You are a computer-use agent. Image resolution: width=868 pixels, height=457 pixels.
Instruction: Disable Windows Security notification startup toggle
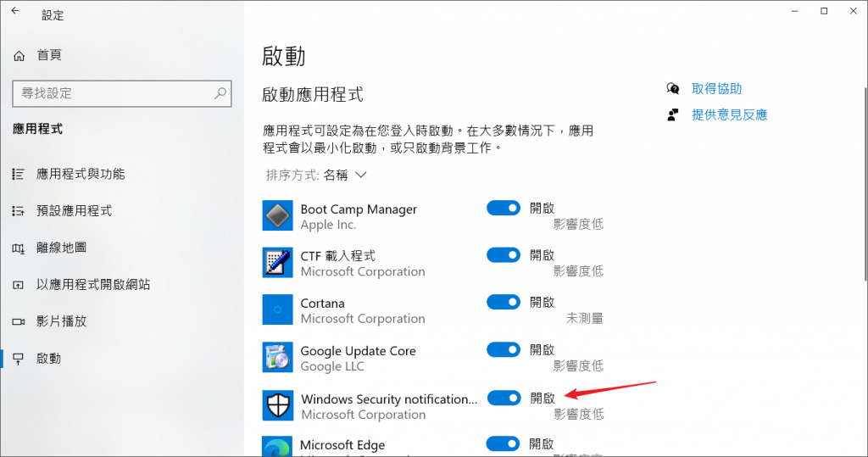(x=504, y=398)
